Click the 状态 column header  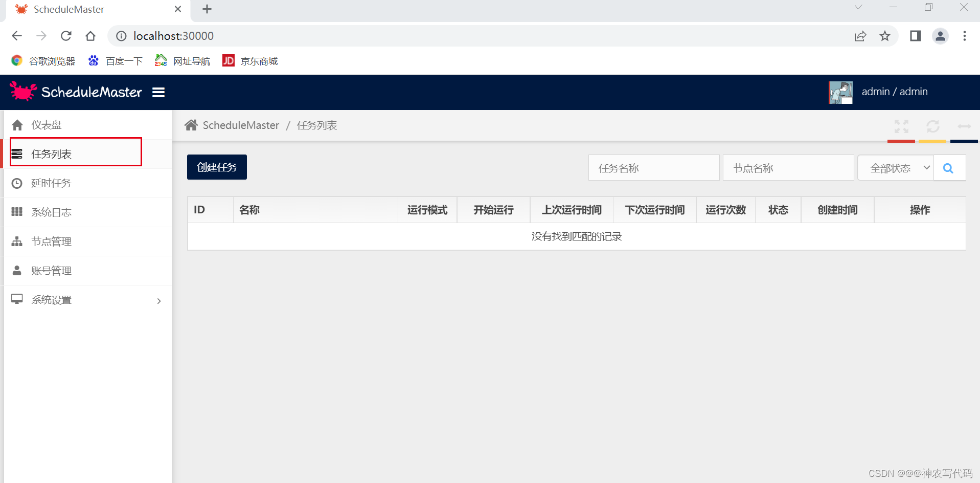click(x=778, y=210)
